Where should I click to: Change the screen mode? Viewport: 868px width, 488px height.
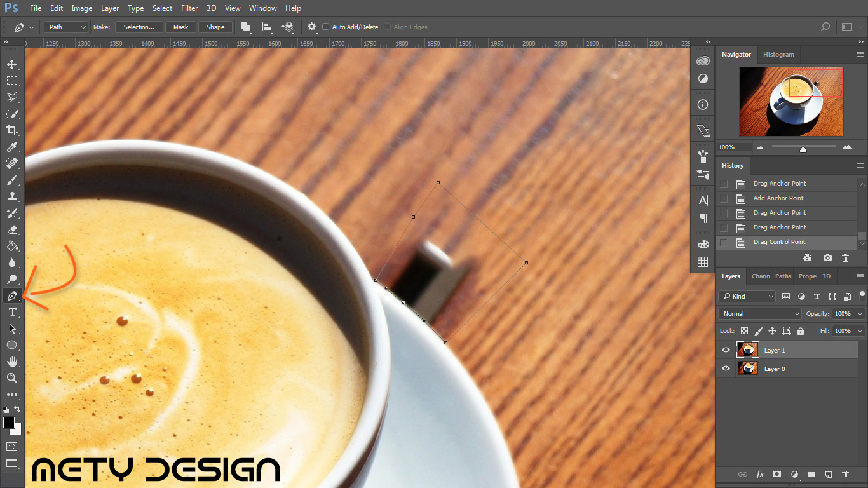tap(12, 463)
